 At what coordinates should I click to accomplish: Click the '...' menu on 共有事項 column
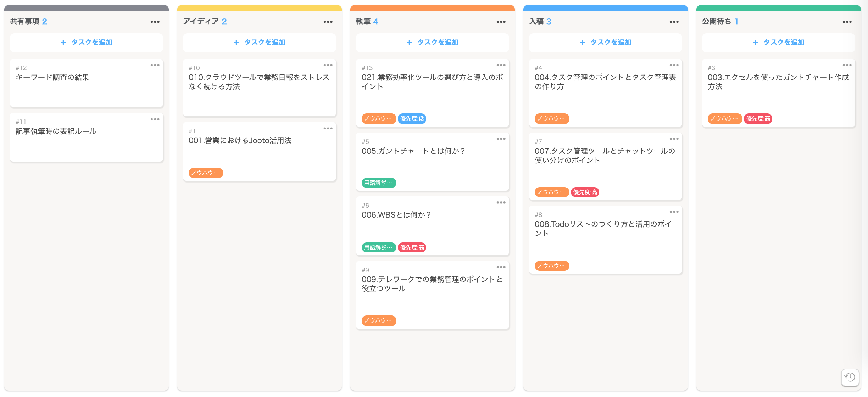157,21
